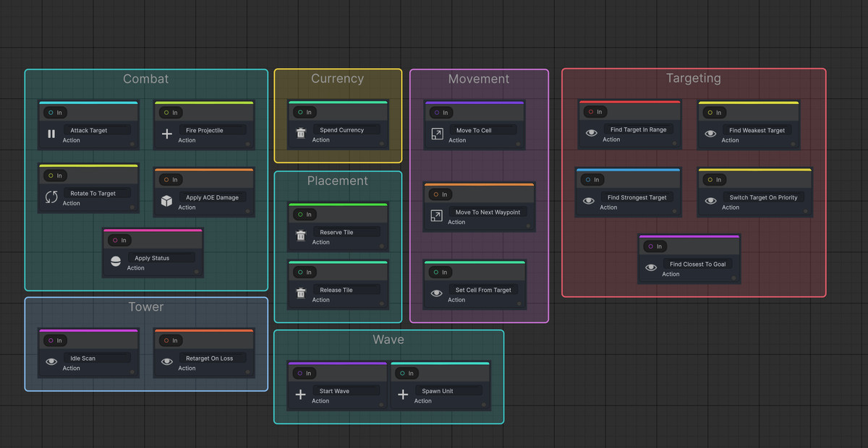Screen dimensions: 868x448
Task: Select the Targeting group title
Action: pos(694,78)
